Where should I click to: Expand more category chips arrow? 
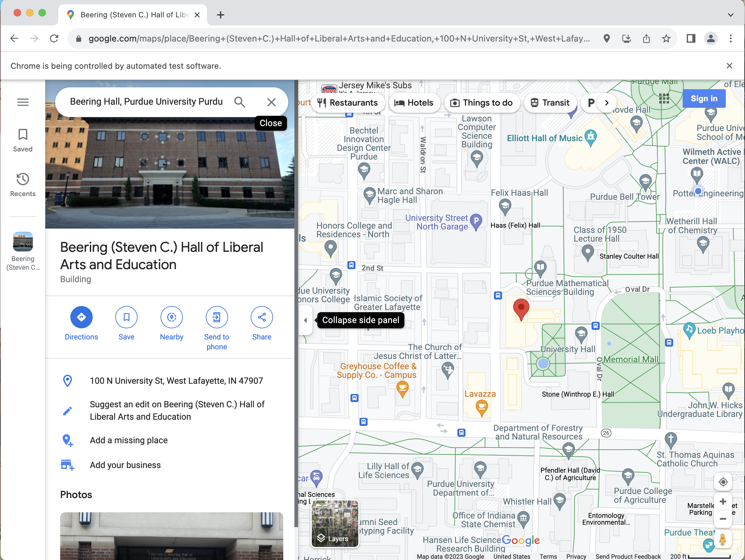pos(606,103)
